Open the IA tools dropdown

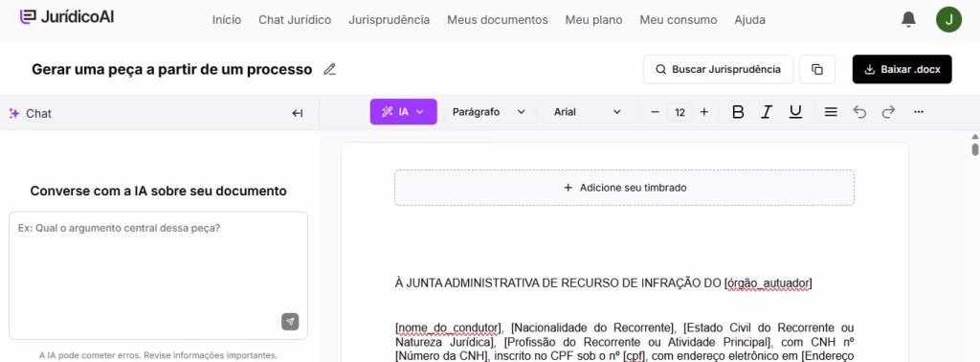(403, 112)
